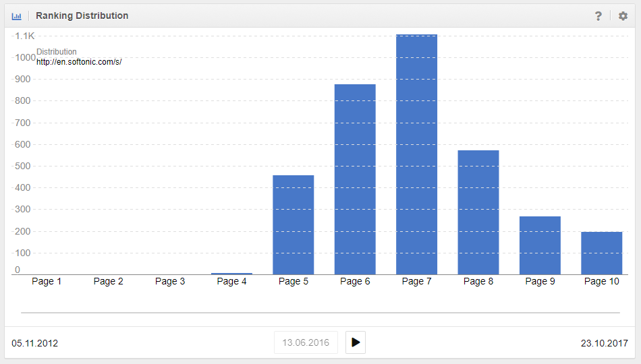Select the end date 23.10.2017
Image resolution: width=641 pixels, height=364 pixels.
[605, 343]
